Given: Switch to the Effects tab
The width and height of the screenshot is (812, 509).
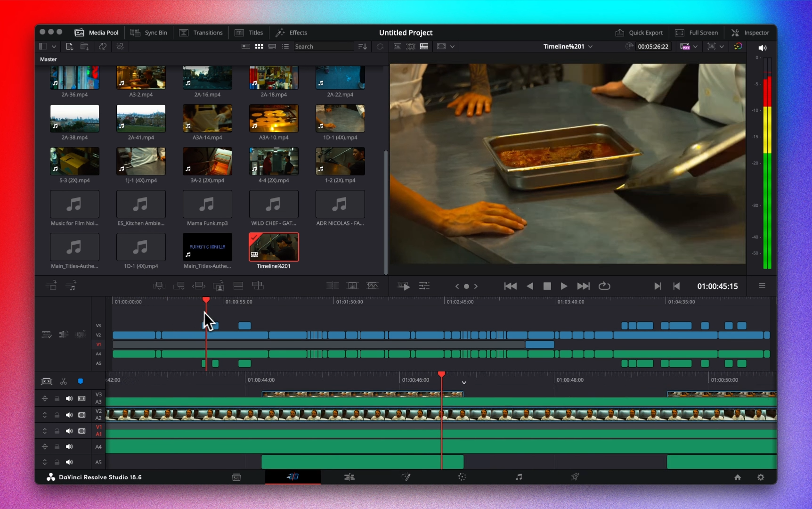Looking at the screenshot, I should 292,33.
